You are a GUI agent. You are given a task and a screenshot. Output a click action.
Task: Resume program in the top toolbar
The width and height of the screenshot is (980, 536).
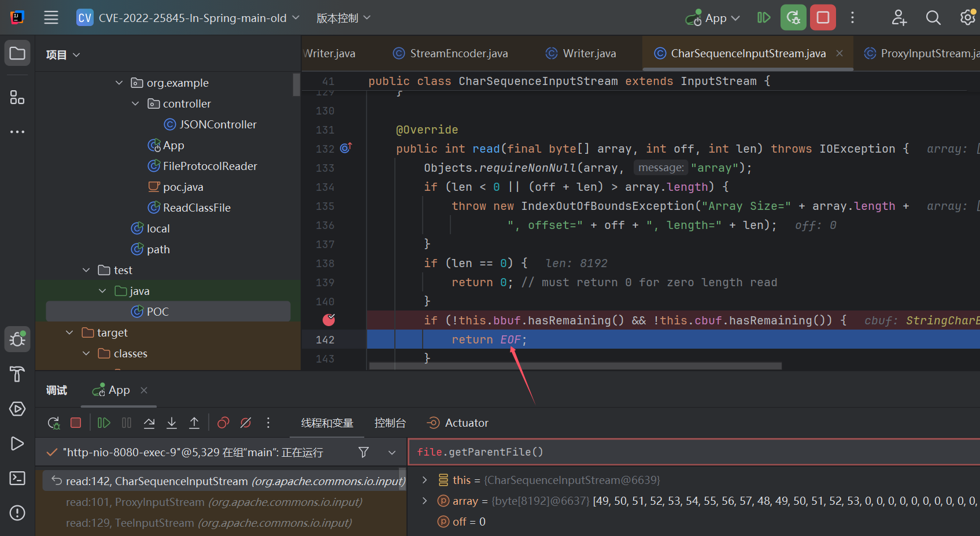pos(764,17)
